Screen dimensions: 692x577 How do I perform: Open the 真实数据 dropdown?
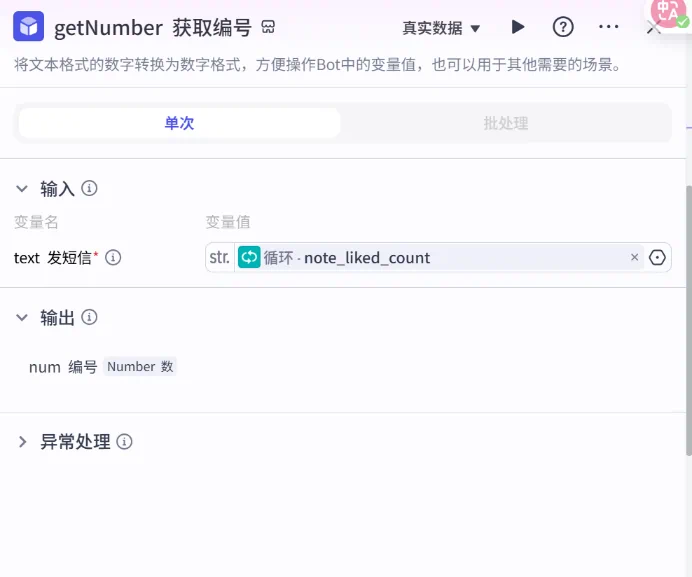pyautogui.click(x=440, y=28)
